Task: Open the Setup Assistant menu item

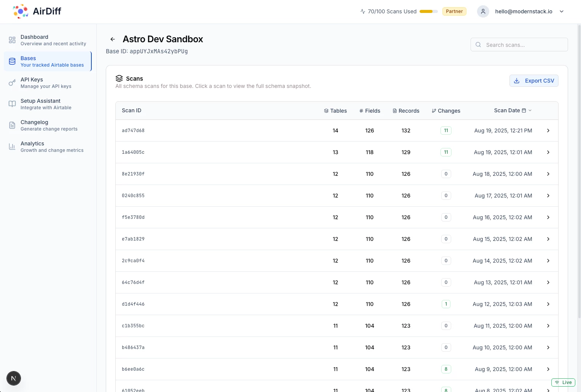Action: 48,104
